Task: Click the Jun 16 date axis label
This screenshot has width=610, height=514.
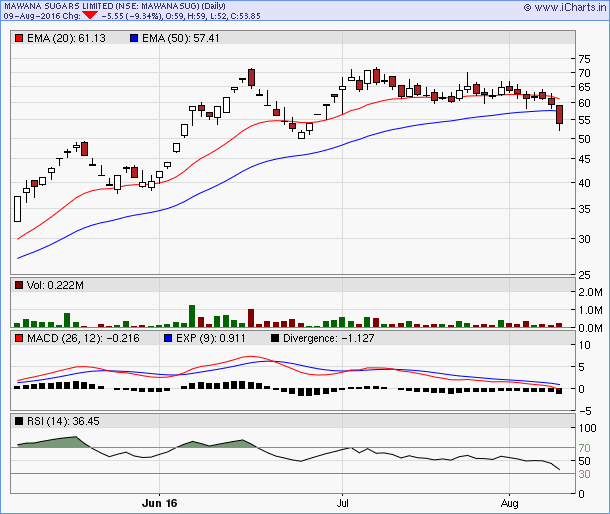Action: (x=160, y=503)
